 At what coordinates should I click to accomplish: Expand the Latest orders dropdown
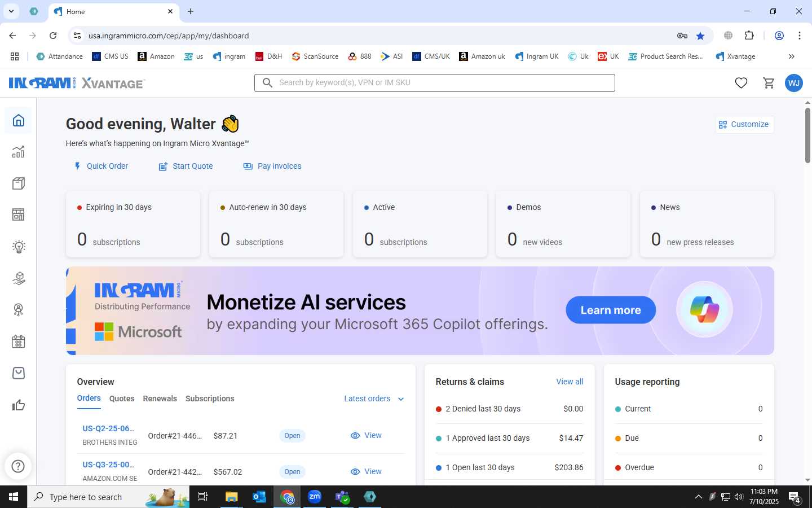click(x=374, y=398)
